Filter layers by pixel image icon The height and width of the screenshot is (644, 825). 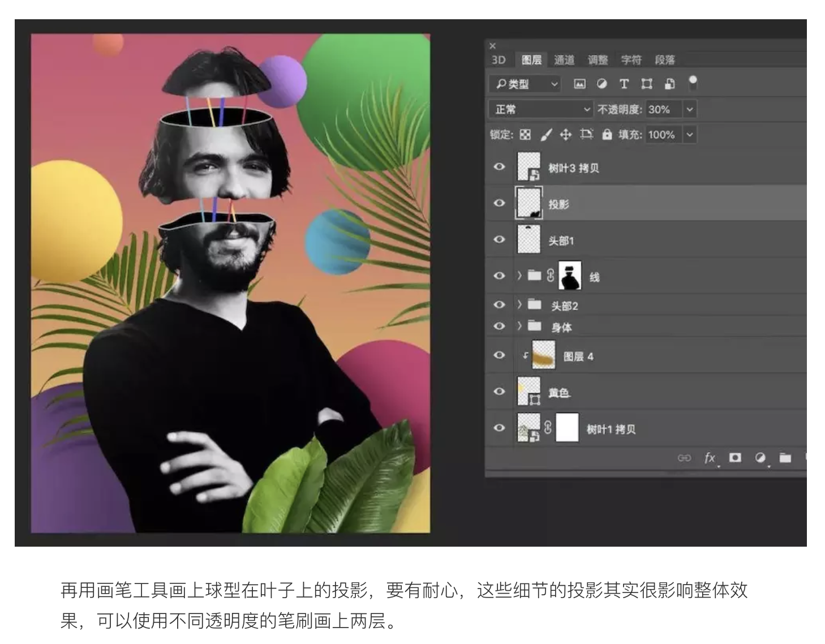click(x=579, y=84)
